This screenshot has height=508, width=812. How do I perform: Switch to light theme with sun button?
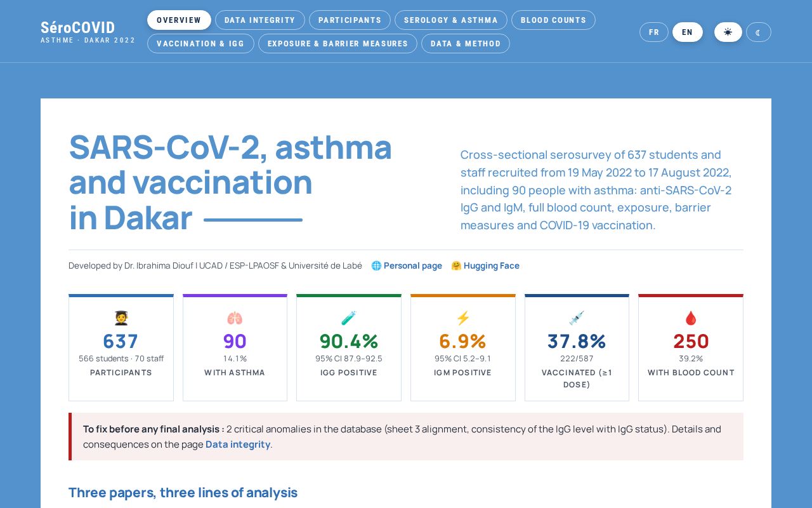tap(728, 32)
